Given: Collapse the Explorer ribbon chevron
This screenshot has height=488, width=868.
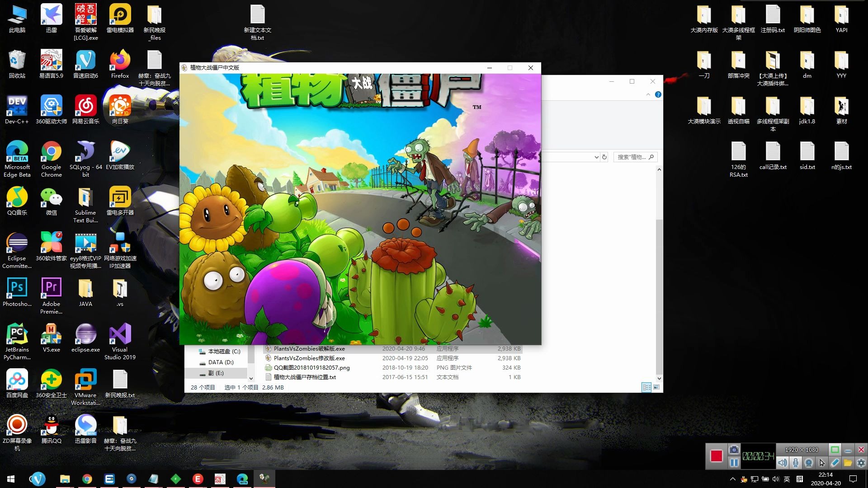Looking at the screenshot, I should [x=648, y=94].
